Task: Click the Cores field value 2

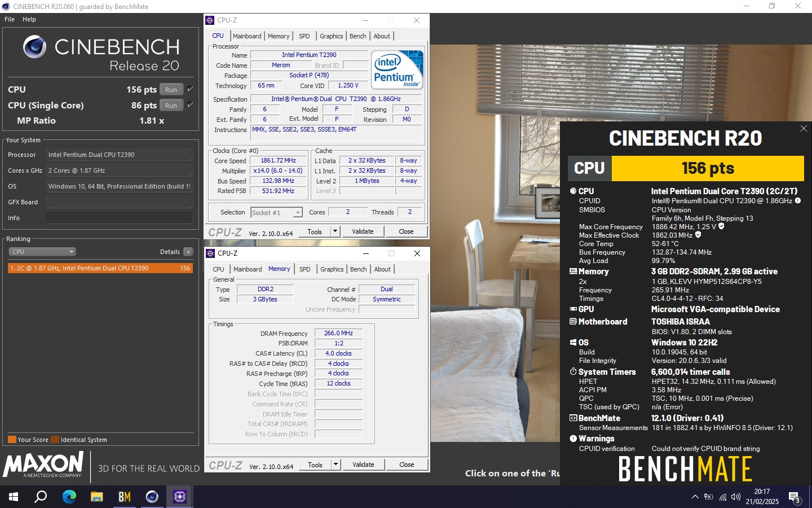Action: (x=347, y=212)
